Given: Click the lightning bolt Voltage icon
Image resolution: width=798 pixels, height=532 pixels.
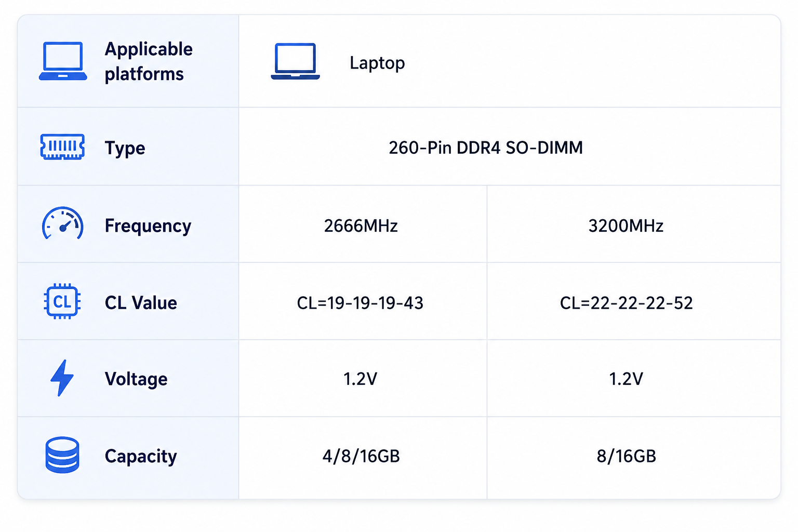Looking at the screenshot, I should (x=62, y=378).
